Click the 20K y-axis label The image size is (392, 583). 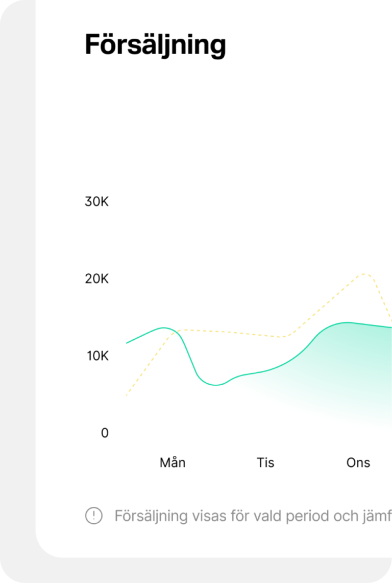(96, 278)
